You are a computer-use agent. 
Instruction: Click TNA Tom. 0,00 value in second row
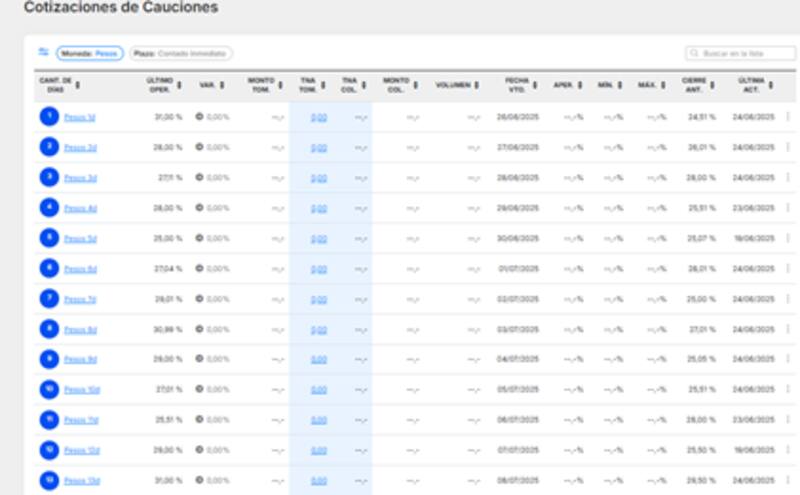[318, 147]
